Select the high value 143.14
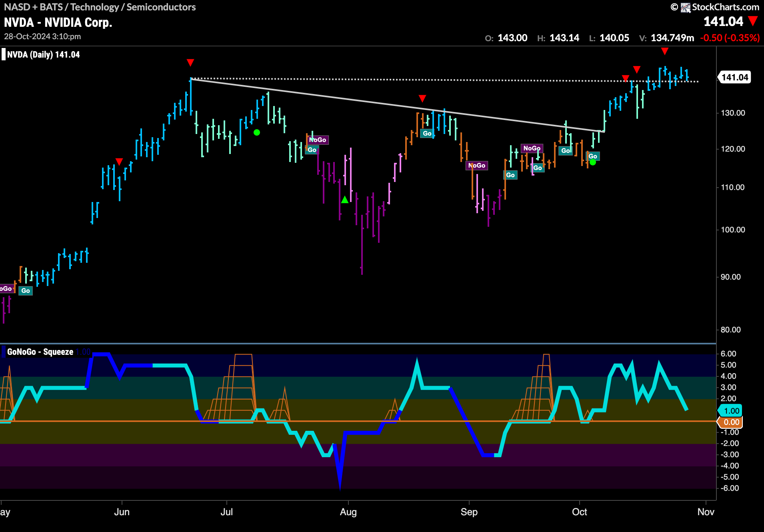The width and height of the screenshot is (764, 532). click(564, 38)
